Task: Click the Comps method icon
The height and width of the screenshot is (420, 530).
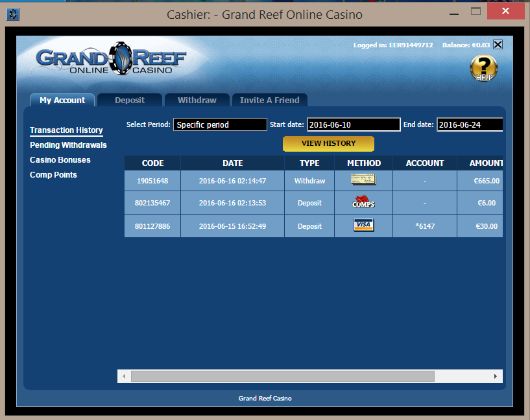Action: [x=363, y=202]
